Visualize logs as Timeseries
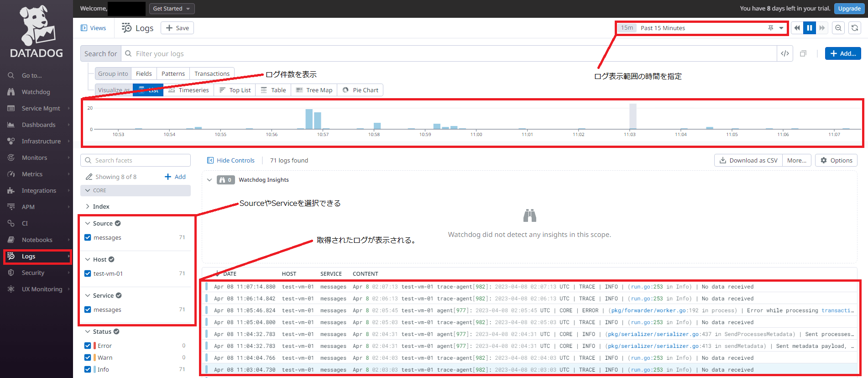Screen dimensions: 868x378 [x=188, y=90]
